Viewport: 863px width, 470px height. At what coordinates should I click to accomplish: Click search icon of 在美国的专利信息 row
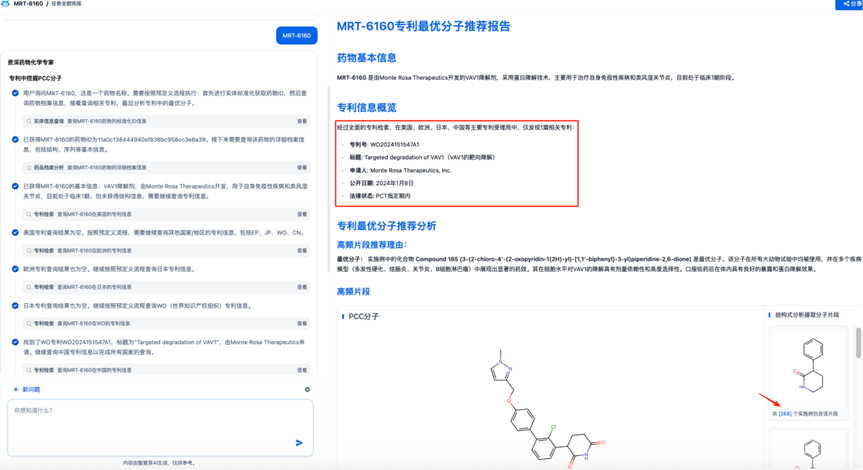pyautogui.click(x=29, y=214)
